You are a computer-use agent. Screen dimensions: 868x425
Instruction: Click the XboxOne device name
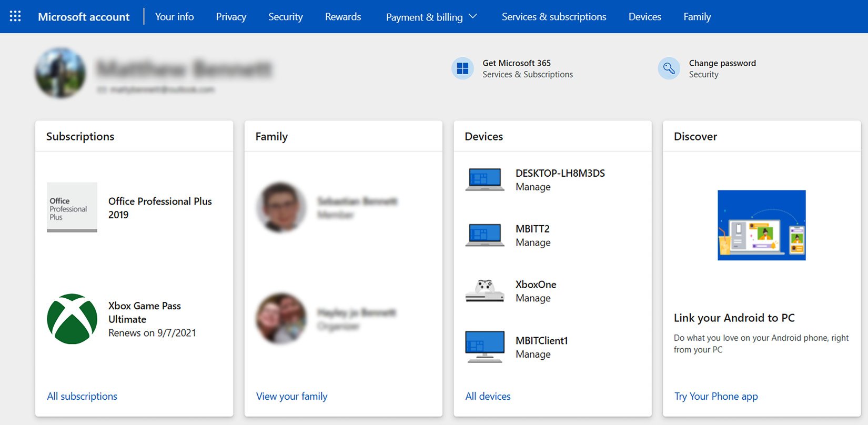(x=536, y=285)
